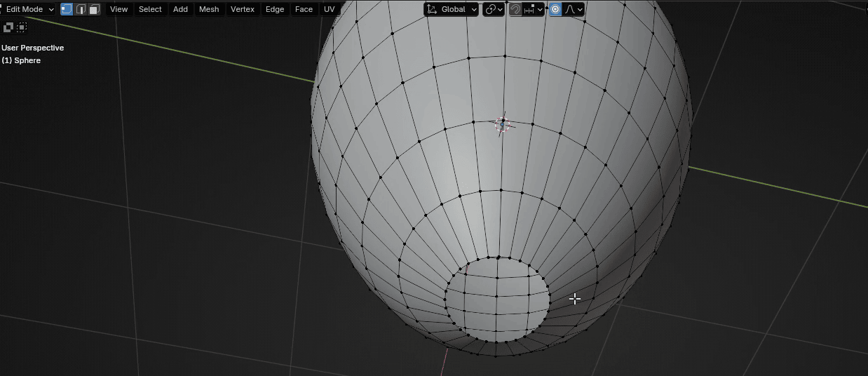
Task: Open the Select menu
Action: (x=150, y=9)
